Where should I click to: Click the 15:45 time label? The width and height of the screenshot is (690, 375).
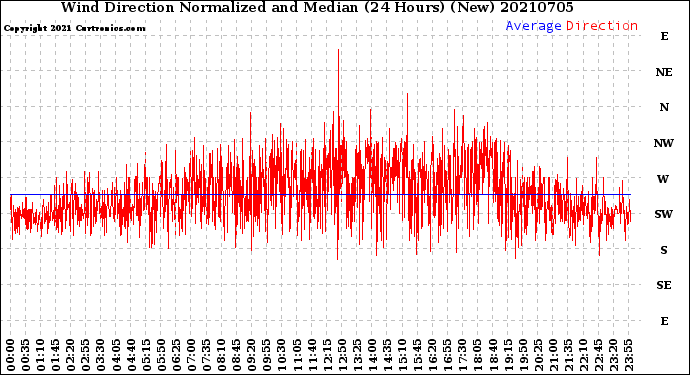click(x=417, y=355)
